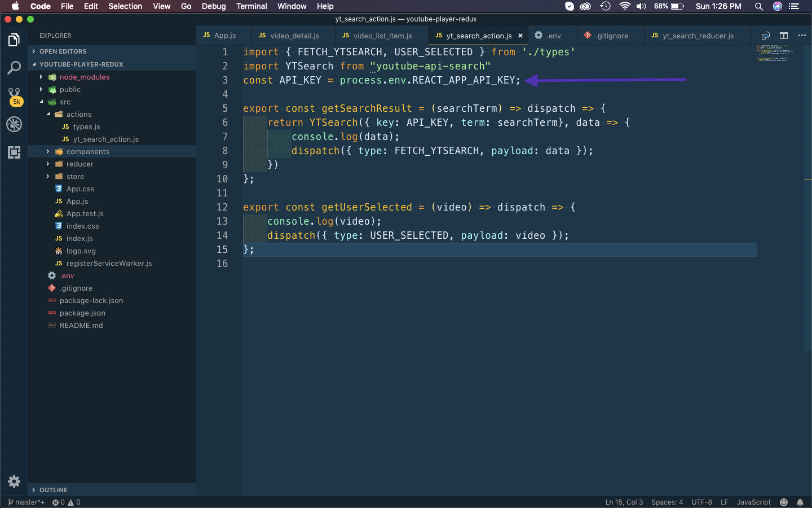Open the Explorer view in activity bar
Image resolution: width=812 pixels, height=508 pixels.
pyautogui.click(x=14, y=40)
